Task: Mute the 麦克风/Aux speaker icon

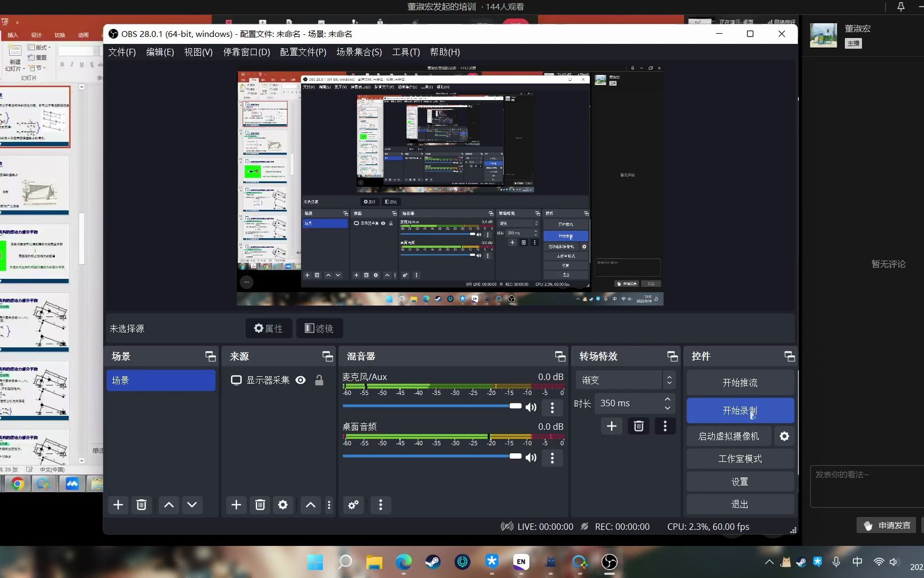Action: pyautogui.click(x=531, y=408)
